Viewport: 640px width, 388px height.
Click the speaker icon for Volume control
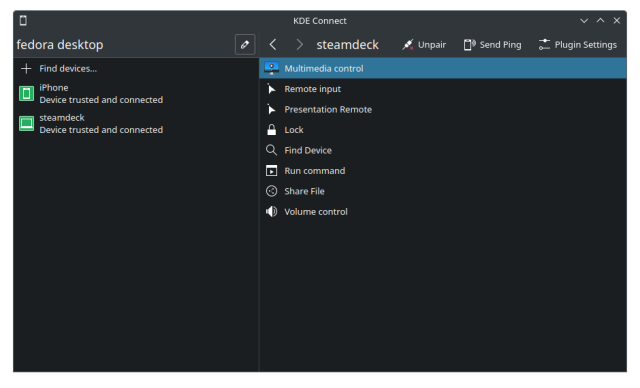point(271,211)
